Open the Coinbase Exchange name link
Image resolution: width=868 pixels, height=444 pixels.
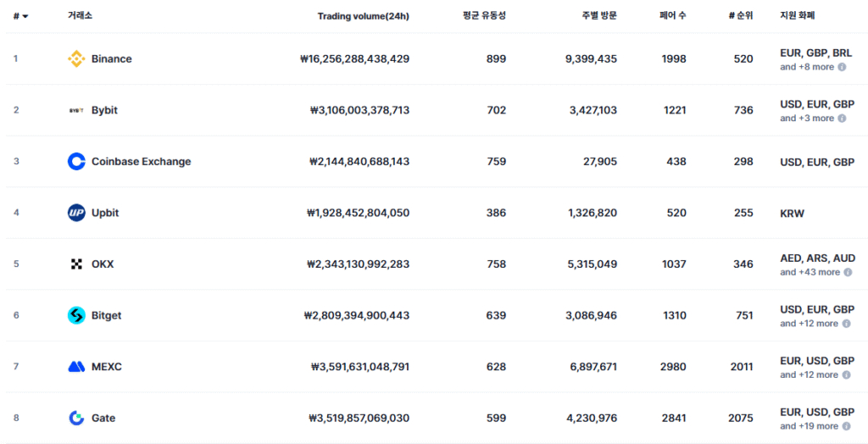click(x=141, y=162)
